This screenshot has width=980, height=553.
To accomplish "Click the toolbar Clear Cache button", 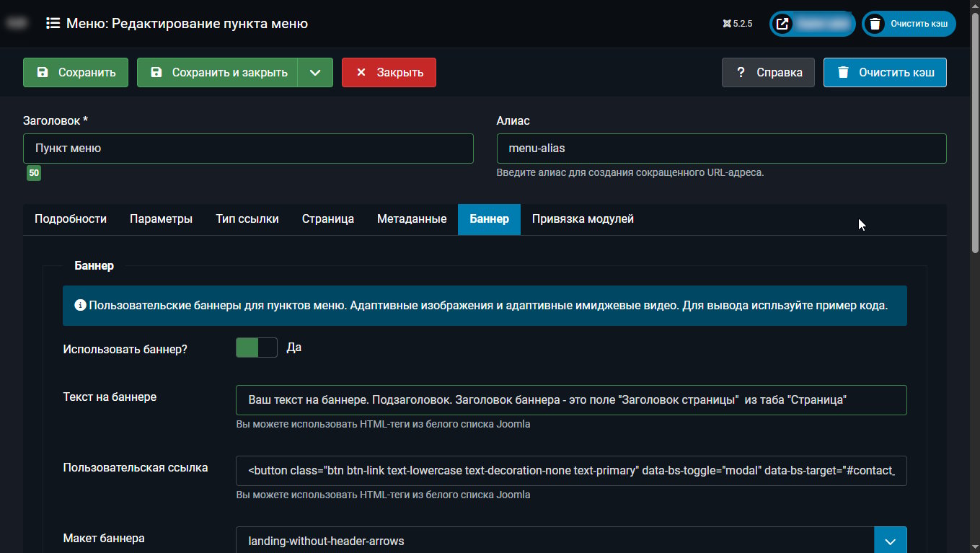I will [885, 73].
